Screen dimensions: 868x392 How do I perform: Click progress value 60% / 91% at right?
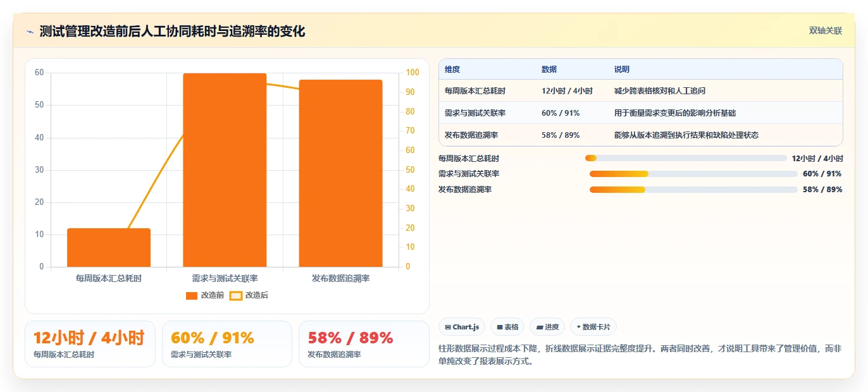[x=822, y=174]
